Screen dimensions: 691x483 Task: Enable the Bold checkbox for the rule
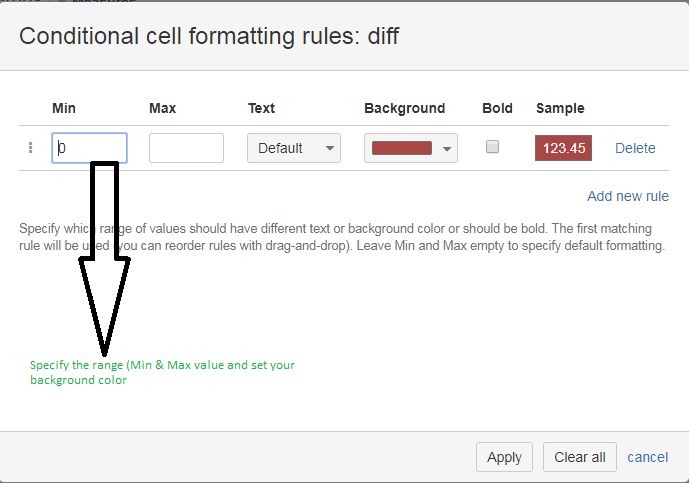(492, 147)
